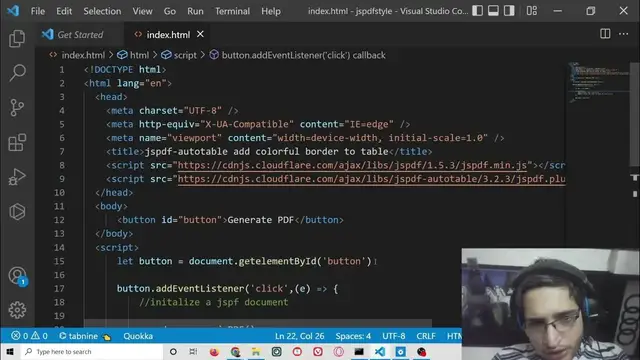Open the Run and Debug view
The width and height of the screenshot is (640, 360).
tap(17, 177)
